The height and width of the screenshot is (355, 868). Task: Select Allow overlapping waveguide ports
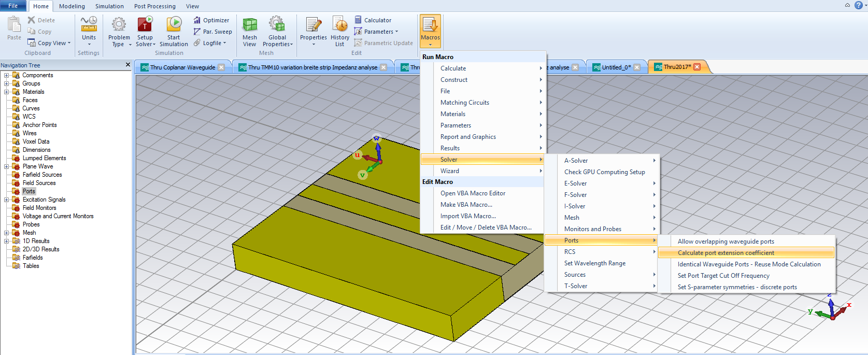pyautogui.click(x=746, y=242)
